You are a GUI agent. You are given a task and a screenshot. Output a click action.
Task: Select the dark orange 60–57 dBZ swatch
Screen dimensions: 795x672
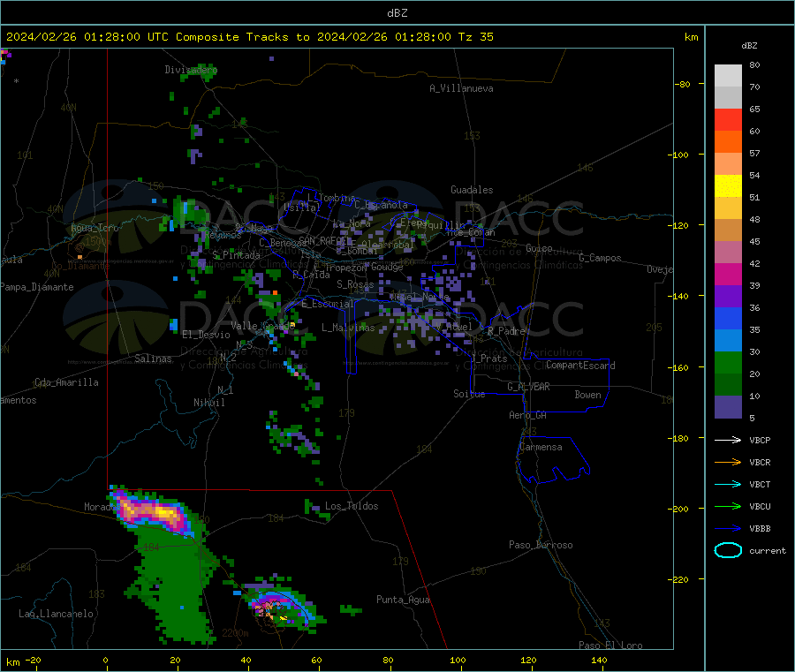[728, 142]
